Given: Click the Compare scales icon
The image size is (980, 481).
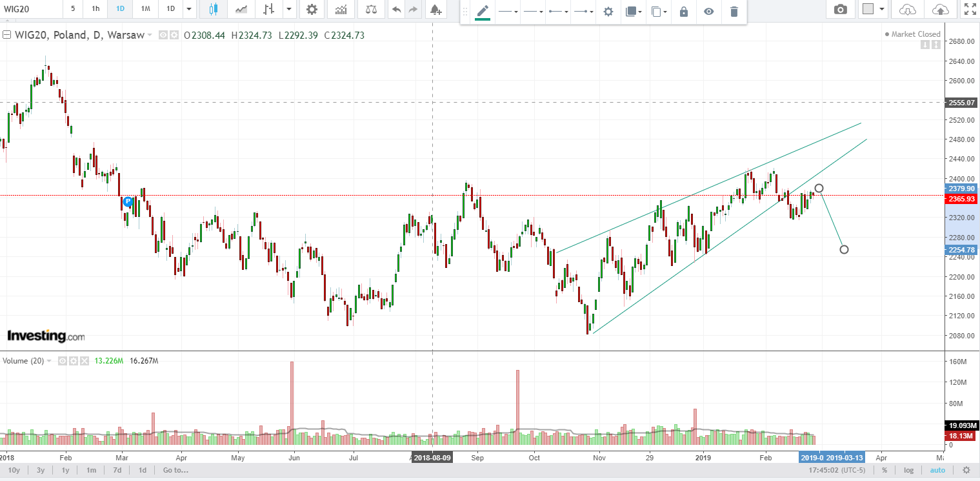Looking at the screenshot, I should (372, 9).
